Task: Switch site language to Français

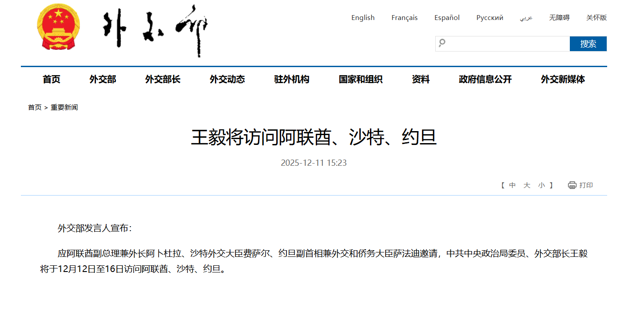Action: coord(404,18)
